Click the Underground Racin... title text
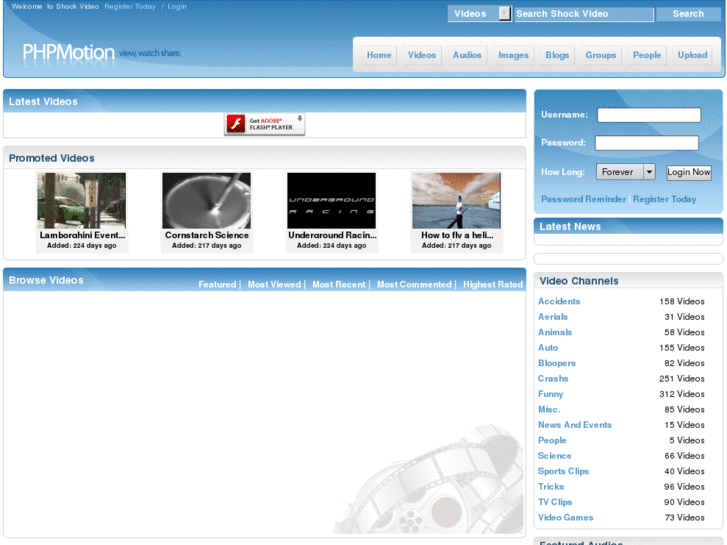 pos(332,235)
